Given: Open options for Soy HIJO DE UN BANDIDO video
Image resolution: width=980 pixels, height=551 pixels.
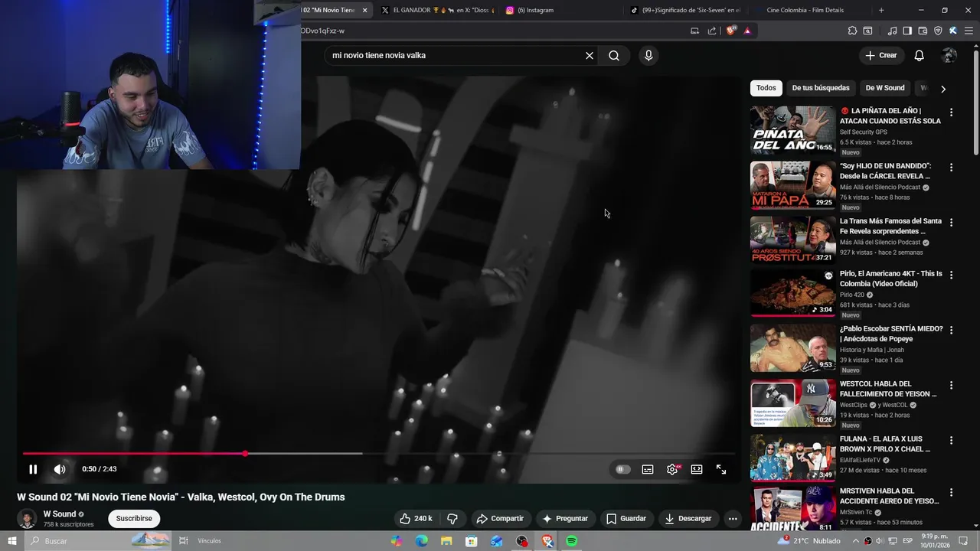Looking at the screenshot, I should click(x=952, y=167).
